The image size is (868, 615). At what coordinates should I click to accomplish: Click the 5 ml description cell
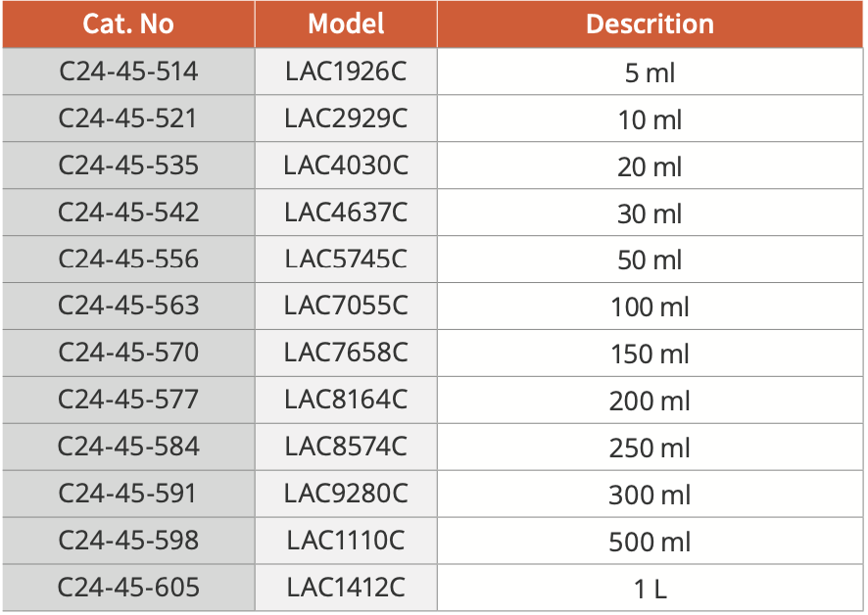pos(650,73)
